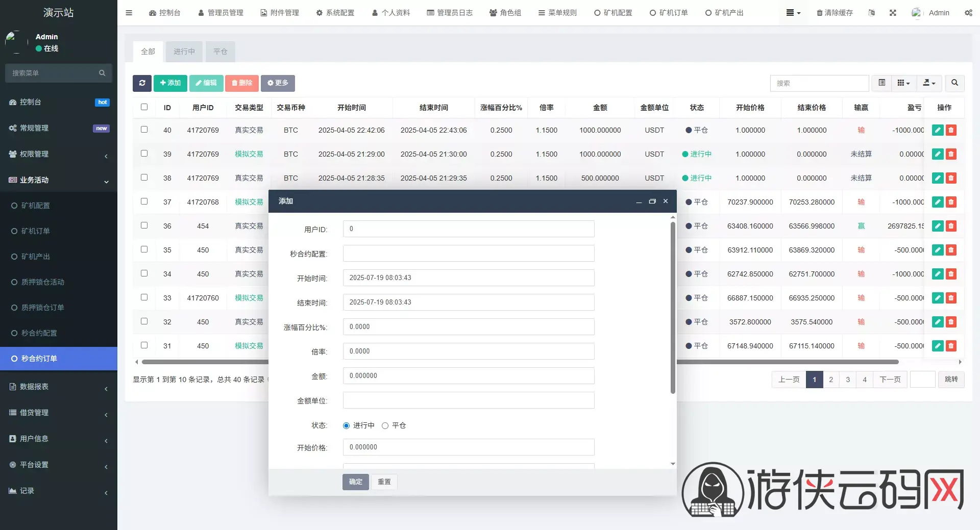
Task: Open the export data dropdown
Action: pos(929,83)
